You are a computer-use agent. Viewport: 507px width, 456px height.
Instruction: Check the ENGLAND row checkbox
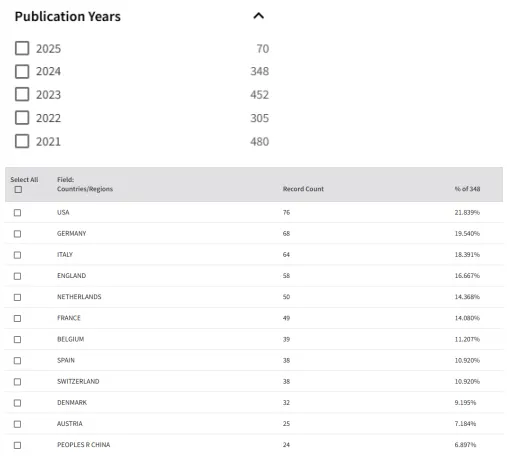[17, 276]
